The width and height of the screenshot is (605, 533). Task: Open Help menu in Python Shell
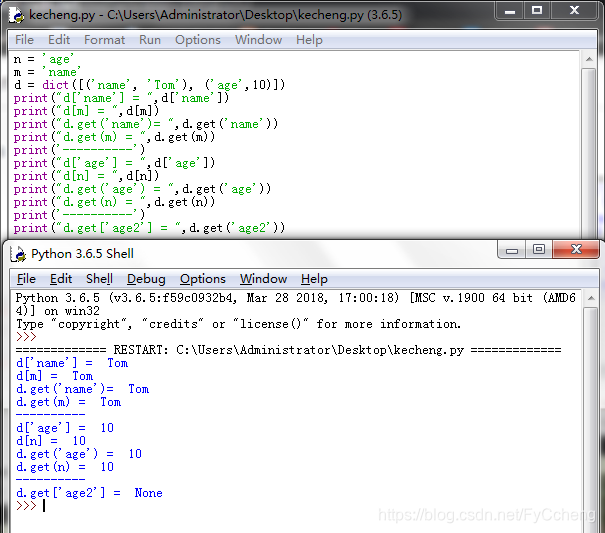pyautogui.click(x=314, y=279)
